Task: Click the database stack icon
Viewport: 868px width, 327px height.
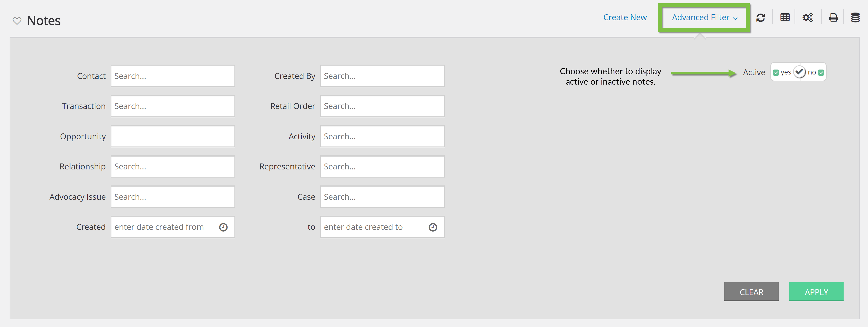Action: 855,18
